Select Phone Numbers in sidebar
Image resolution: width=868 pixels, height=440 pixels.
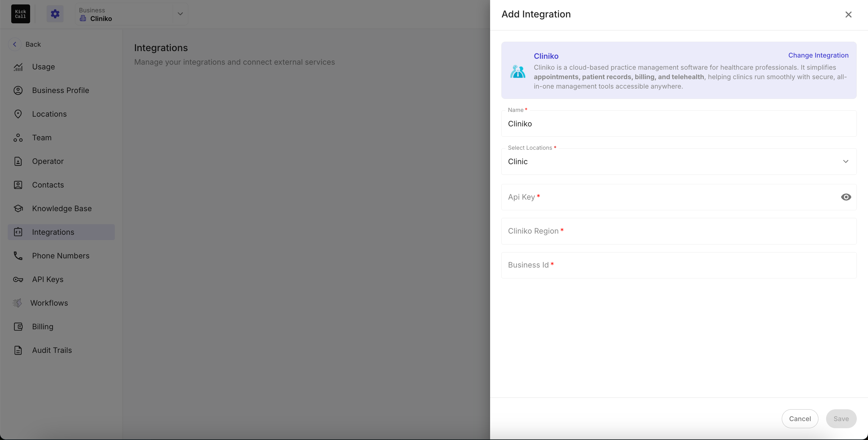click(x=61, y=256)
